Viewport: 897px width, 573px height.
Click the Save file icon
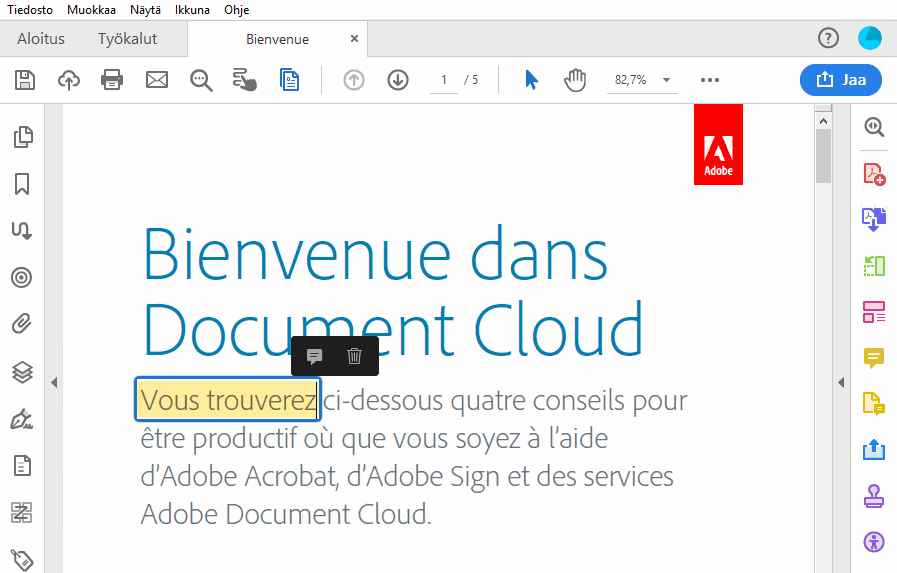tap(24, 80)
